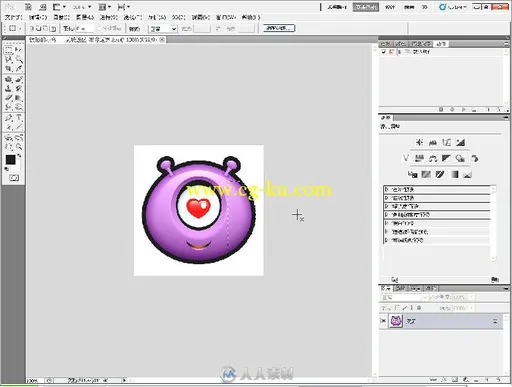Select the Hand tool
Viewport: 512px width, 387px height.
tap(9, 147)
